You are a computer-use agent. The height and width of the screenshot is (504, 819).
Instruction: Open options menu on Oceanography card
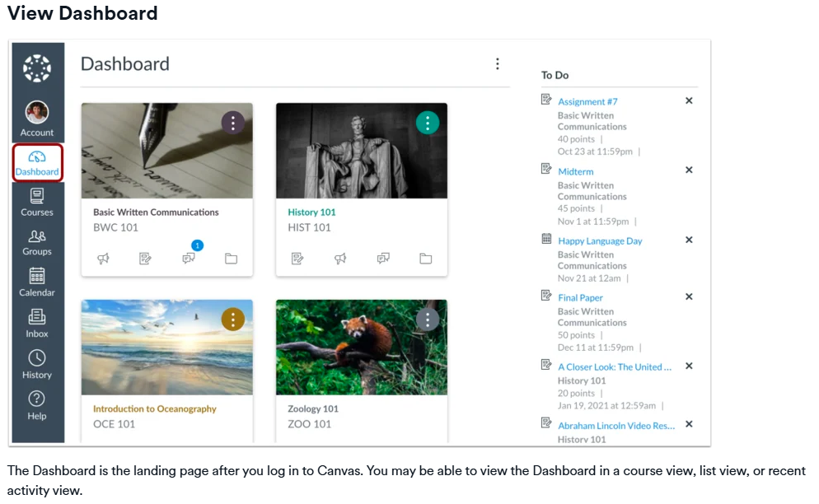tap(233, 319)
